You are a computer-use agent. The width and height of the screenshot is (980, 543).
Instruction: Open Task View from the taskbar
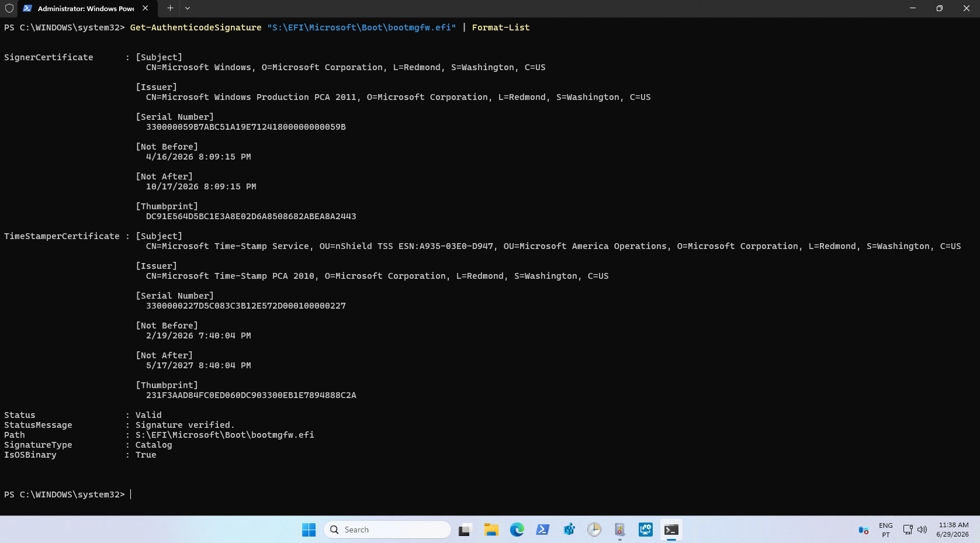pos(465,530)
